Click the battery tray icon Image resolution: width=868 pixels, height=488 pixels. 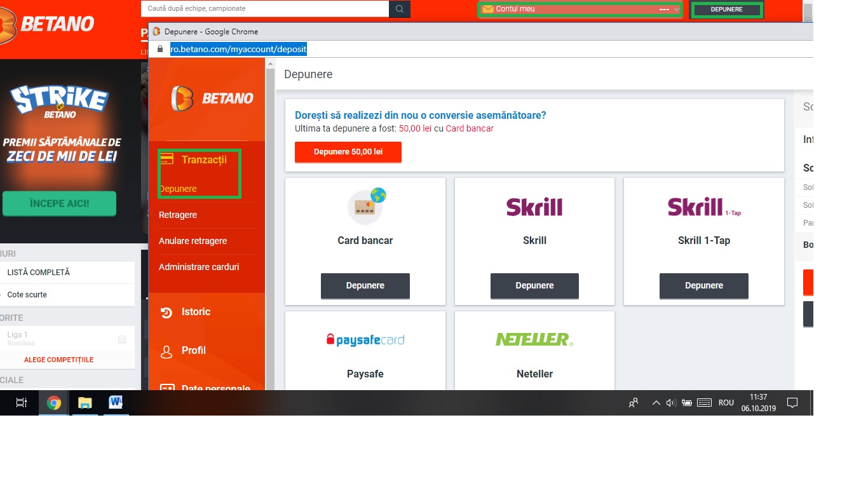(x=687, y=403)
